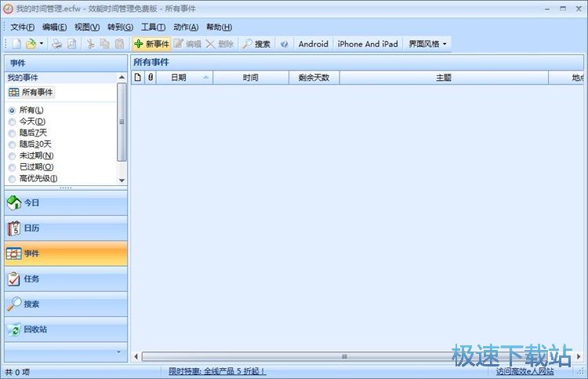Click the horizontal scrollbar right arrow

pos(579,356)
